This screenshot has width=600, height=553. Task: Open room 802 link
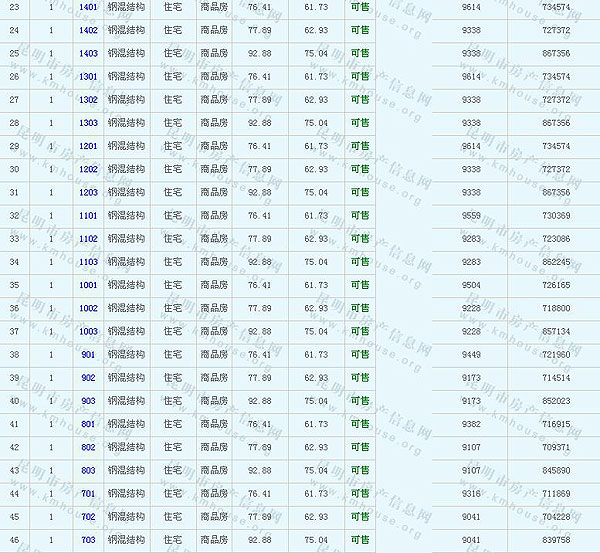[x=88, y=447]
